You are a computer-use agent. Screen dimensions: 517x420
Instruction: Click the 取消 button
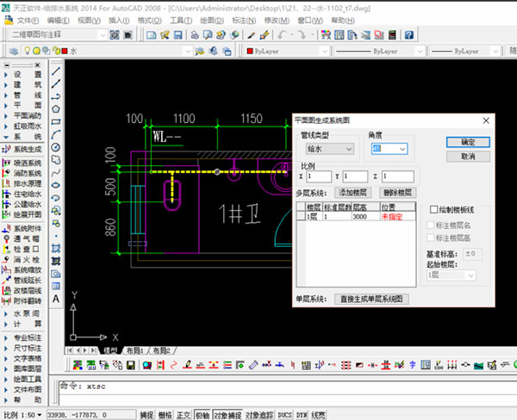pos(468,157)
